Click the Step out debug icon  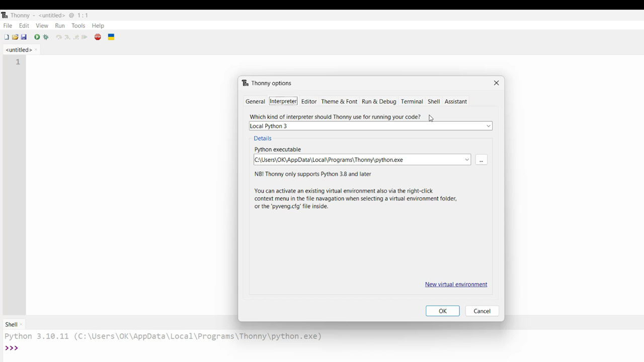point(76,37)
